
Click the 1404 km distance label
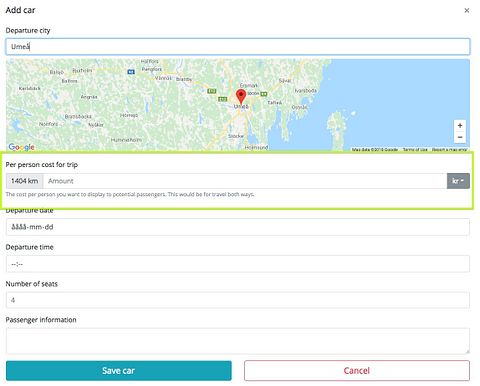[25, 181]
